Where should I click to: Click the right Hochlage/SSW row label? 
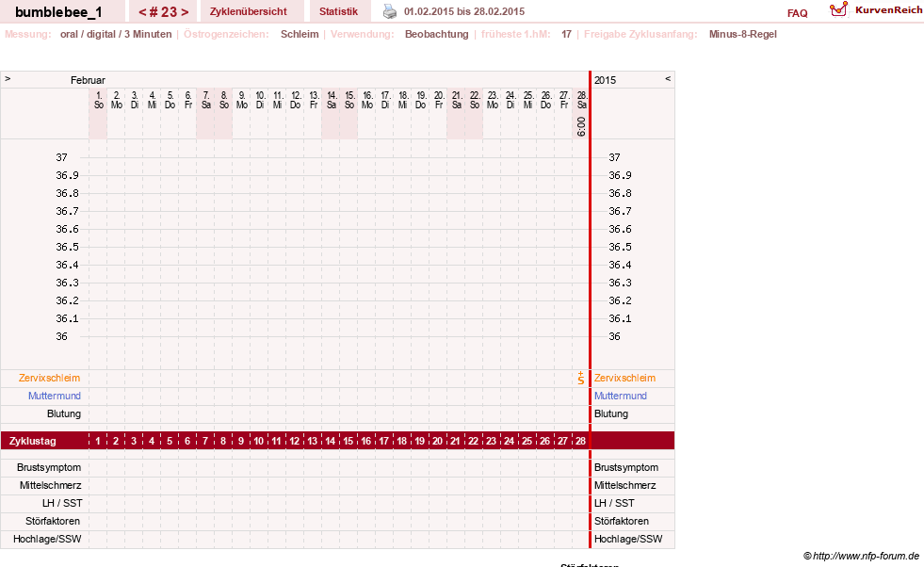(x=628, y=539)
